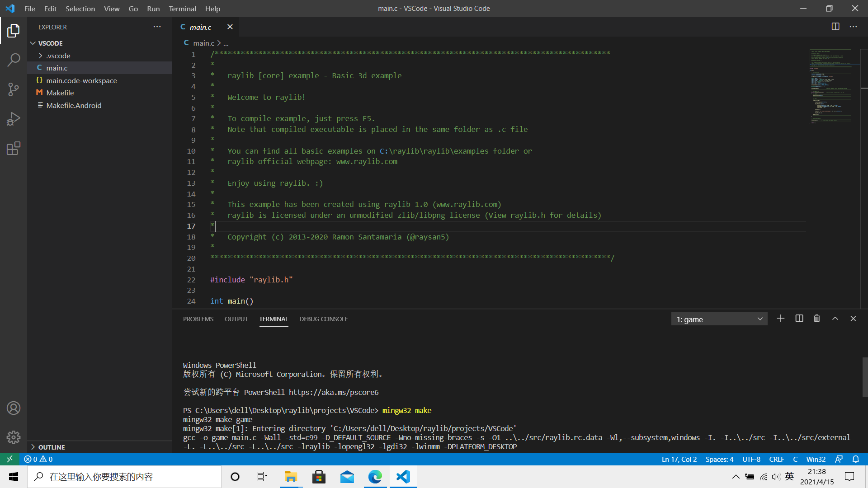Maximize the terminal panel size
The image size is (868, 488).
click(x=835, y=319)
